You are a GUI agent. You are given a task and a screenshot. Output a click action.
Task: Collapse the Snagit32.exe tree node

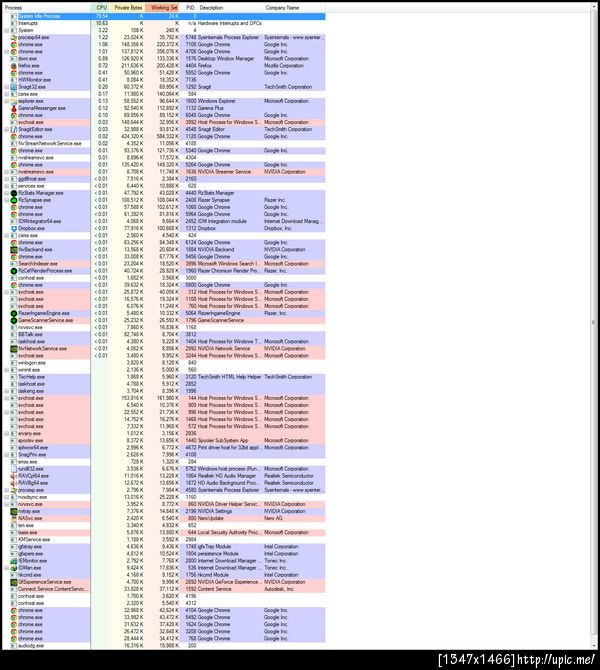tap(6, 87)
